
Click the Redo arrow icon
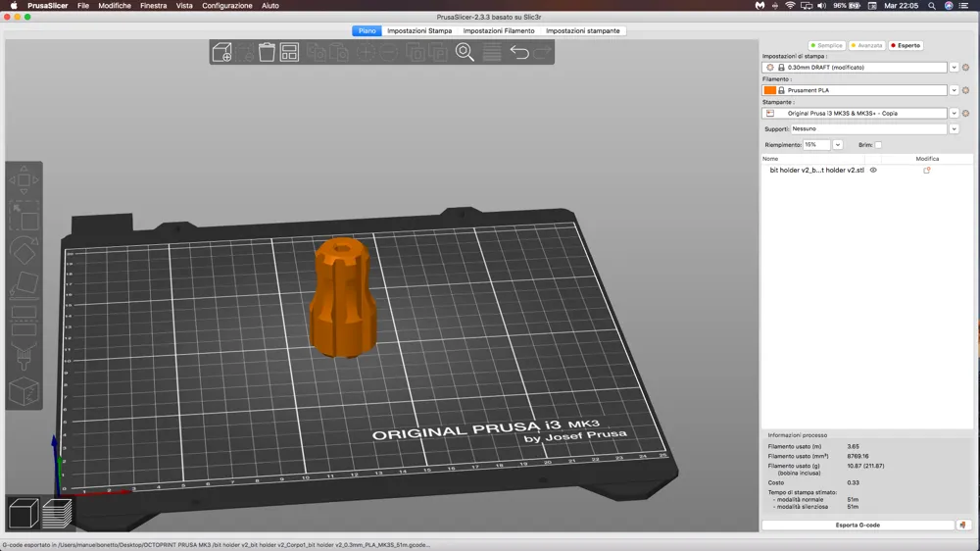pyautogui.click(x=543, y=52)
